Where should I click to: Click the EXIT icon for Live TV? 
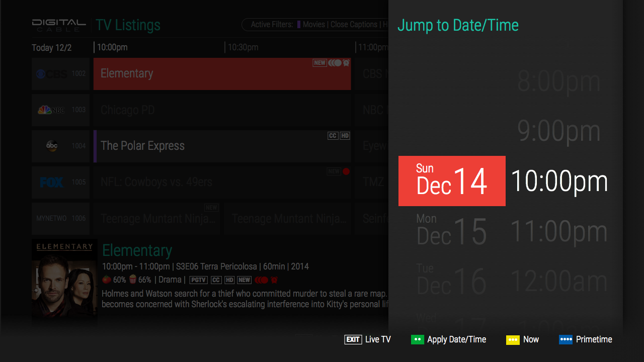(353, 339)
